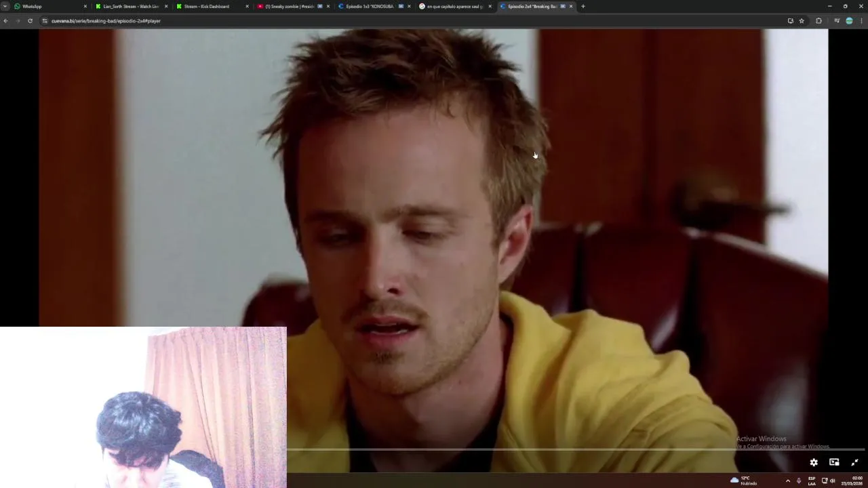Viewport: 868px width, 488px height.
Task: Go back to the previous page
Action: click(x=5, y=21)
